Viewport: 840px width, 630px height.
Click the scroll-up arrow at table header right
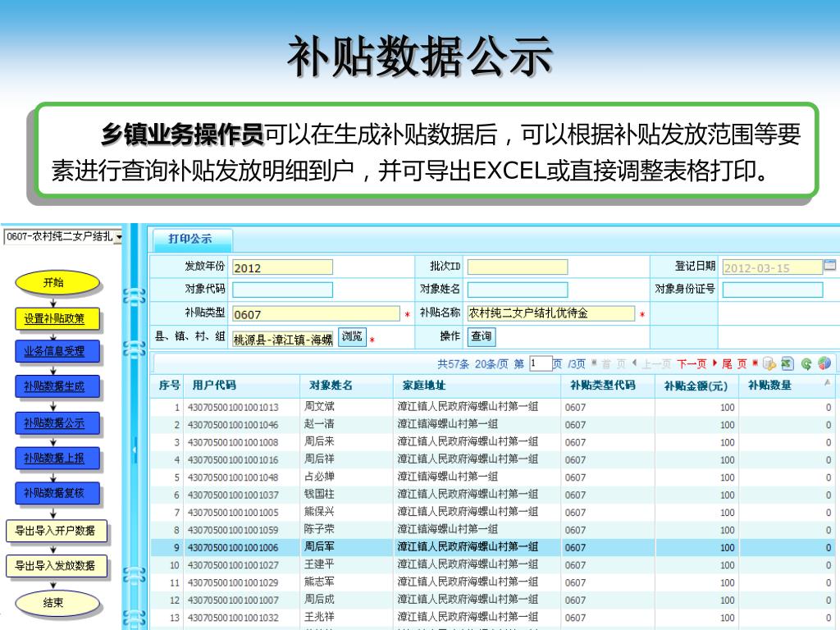pos(827,382)
